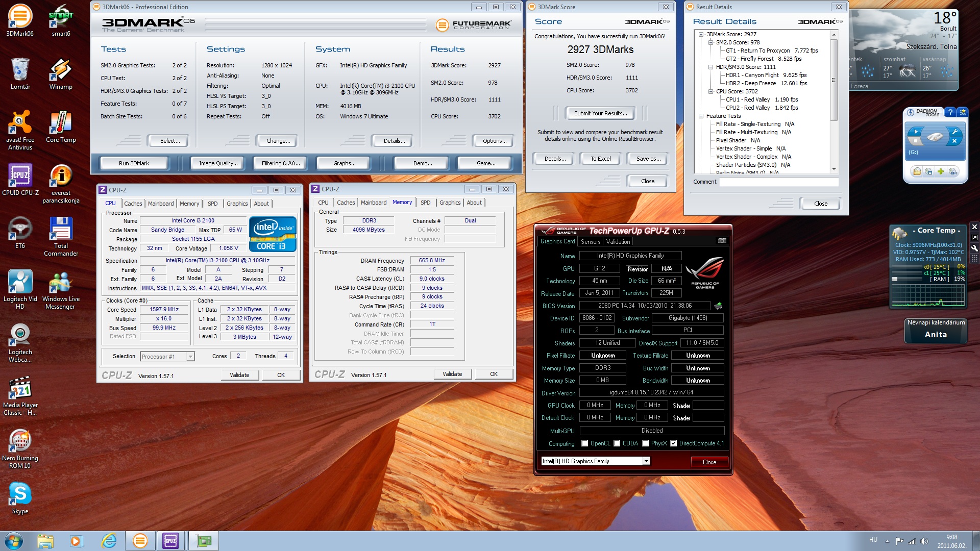The height and width of the screenshot is (551, 980).
Task: Open the 3DMark06 desktop shortcut
Action: point(20,20)
